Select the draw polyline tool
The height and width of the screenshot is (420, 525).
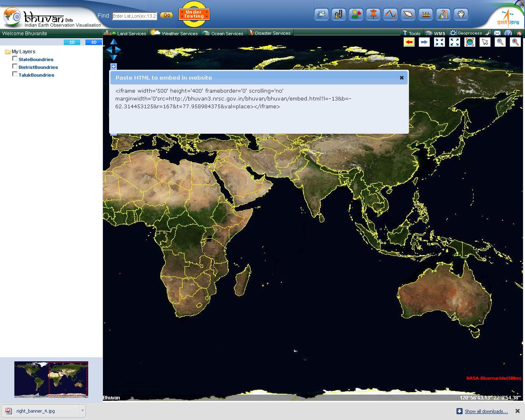390,14
